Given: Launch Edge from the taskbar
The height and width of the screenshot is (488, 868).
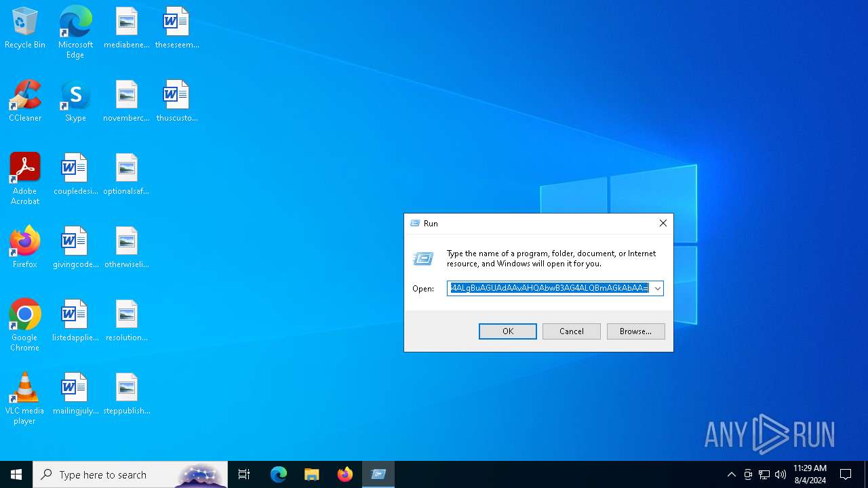Looking at the screenshot, I should [x=279, y=474].
